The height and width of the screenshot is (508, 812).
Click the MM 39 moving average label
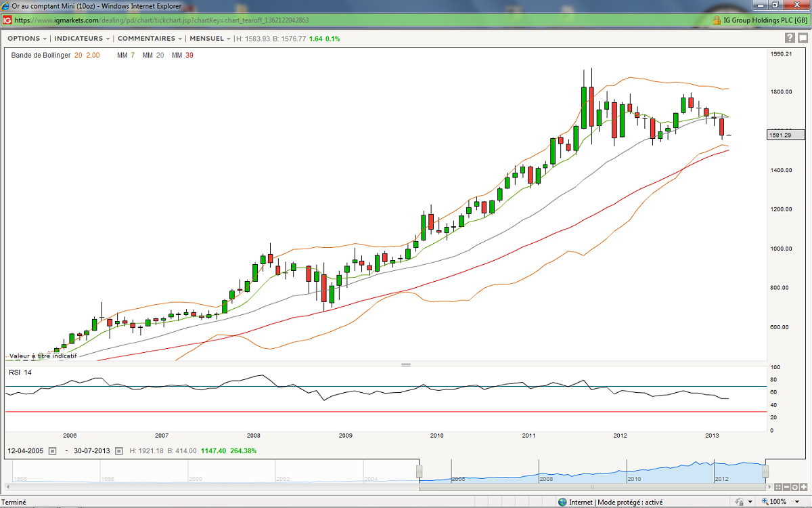(182, 55)
